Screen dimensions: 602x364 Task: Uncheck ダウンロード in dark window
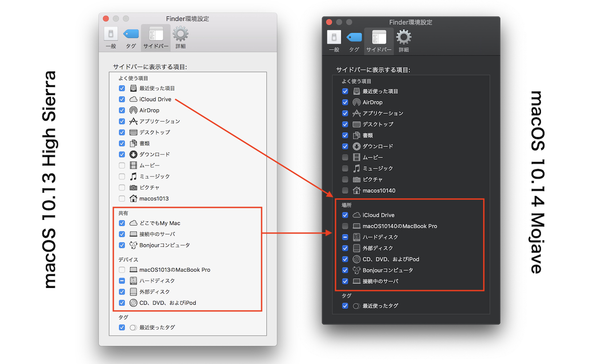click(x=345, y=146)
